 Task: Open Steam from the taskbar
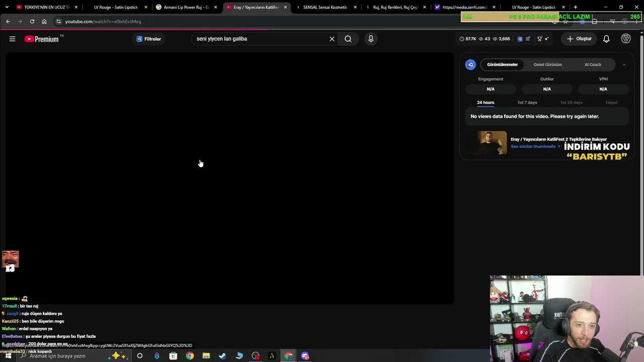(222, 356)
